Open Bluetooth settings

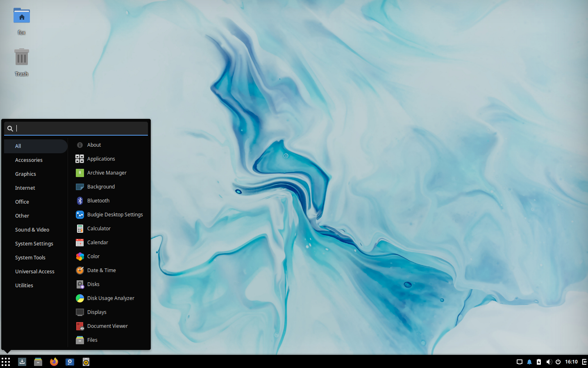click(x=98, y=200)
